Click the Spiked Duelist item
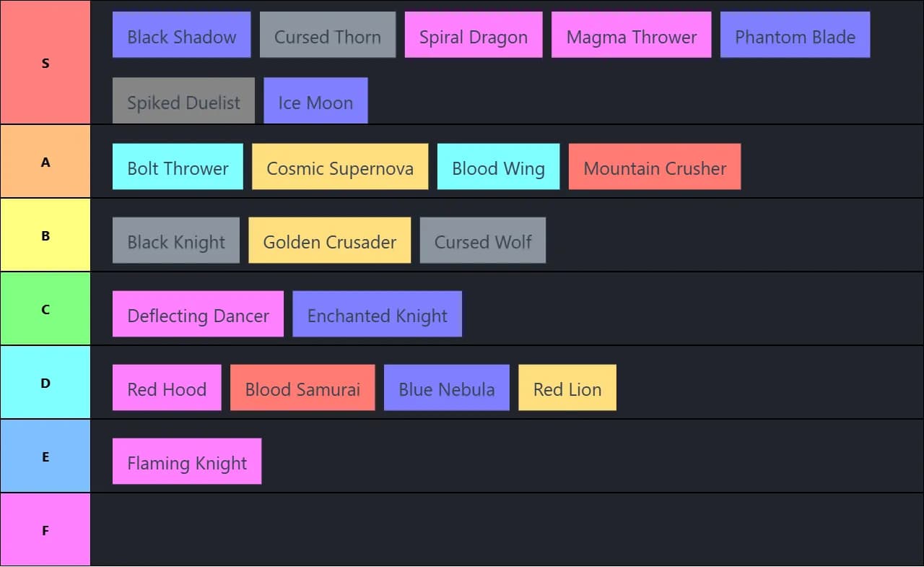 183,100
